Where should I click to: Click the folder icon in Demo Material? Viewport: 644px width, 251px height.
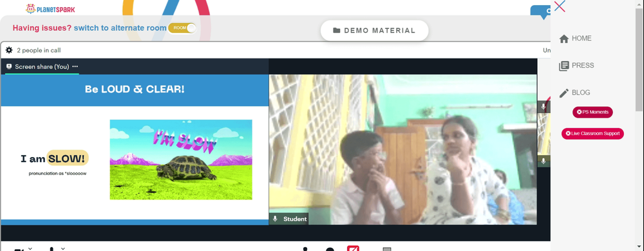tap(337, 30)
